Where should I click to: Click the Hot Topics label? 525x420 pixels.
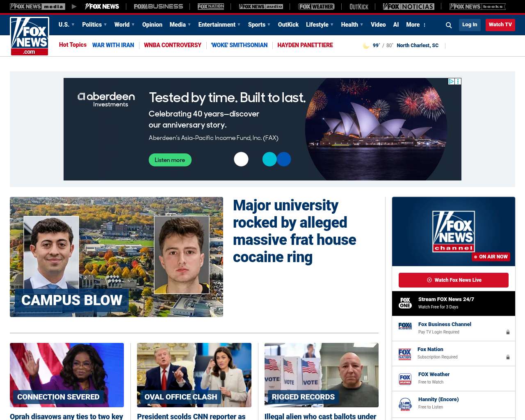click(x=73, y=45)
